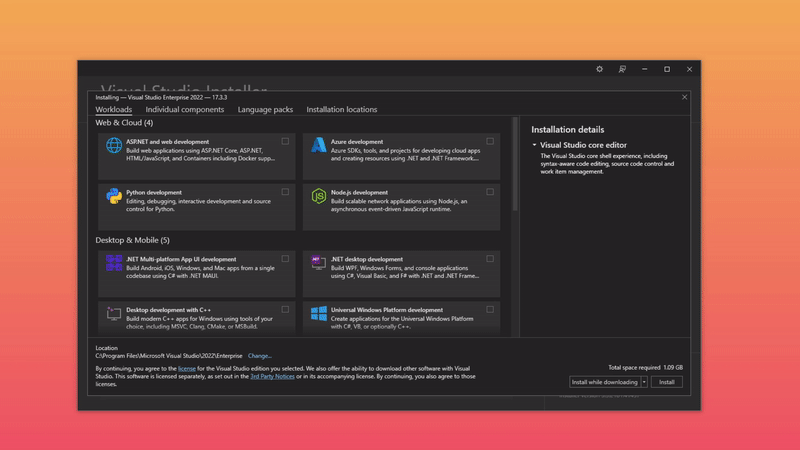Open the send feedback icon in title bar
The width and height of the screenshot is (800, 450).
(x=622, y=69)
